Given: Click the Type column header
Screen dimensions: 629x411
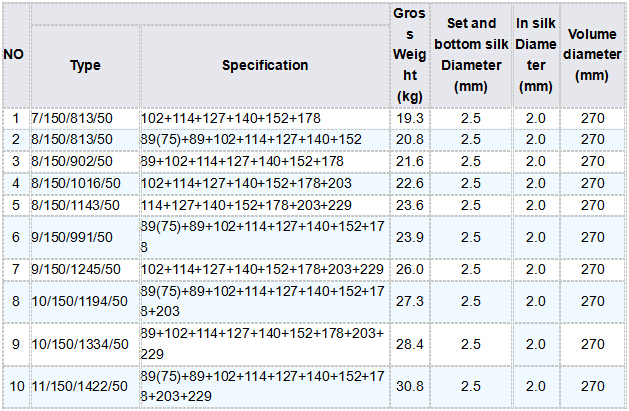Looking at the screenshot, I should pos(85,65).
